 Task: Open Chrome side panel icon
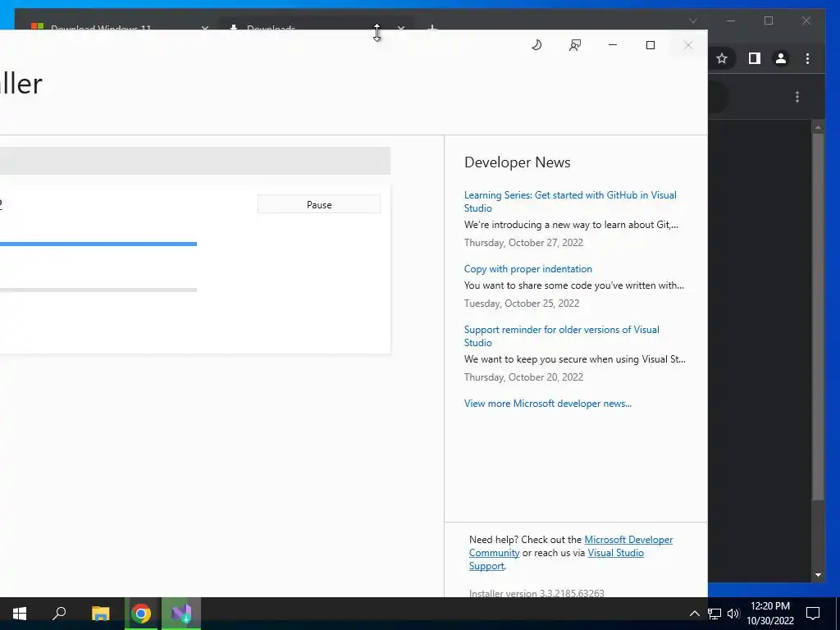(x=755, y=58)
